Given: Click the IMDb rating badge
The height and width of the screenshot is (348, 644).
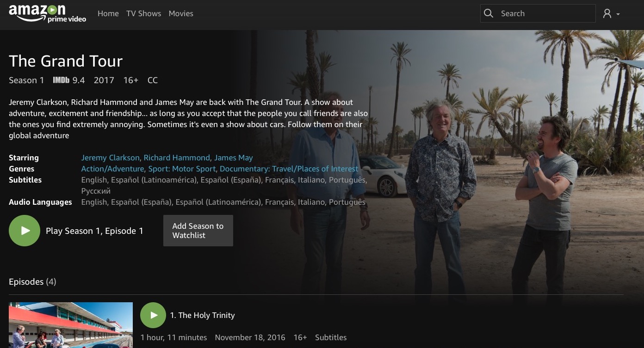Looking at the screenshot, I should (61, 80).
